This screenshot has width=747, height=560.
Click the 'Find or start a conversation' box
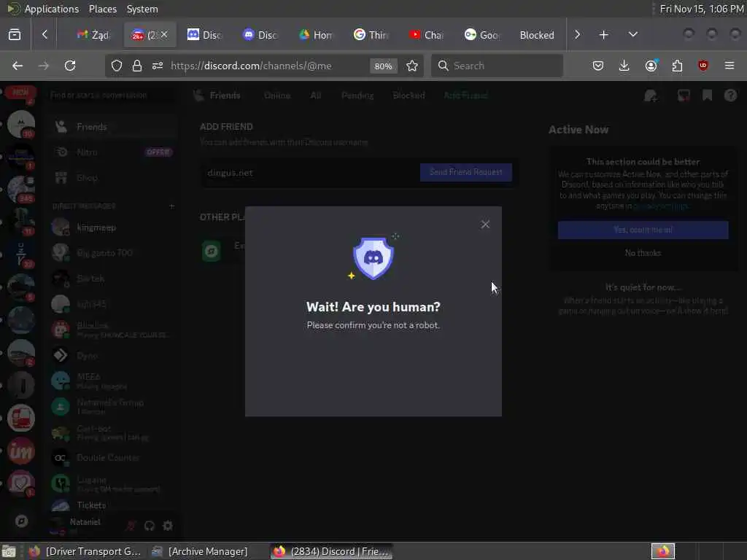click(112, 96)
